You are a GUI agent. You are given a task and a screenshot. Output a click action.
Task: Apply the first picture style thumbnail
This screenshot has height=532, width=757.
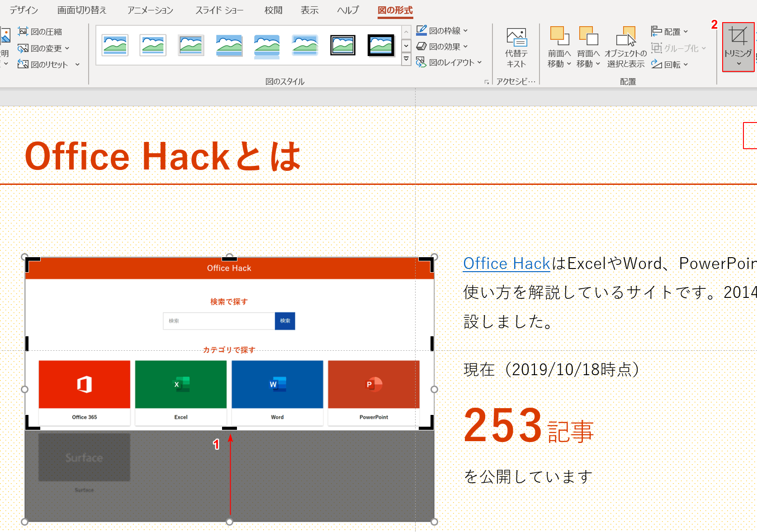click(x=115, y=45)
